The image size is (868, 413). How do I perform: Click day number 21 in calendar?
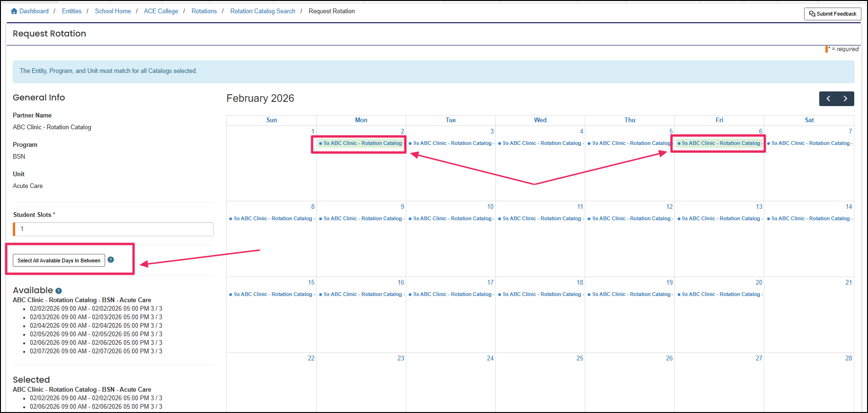click(x=849, y=282)
